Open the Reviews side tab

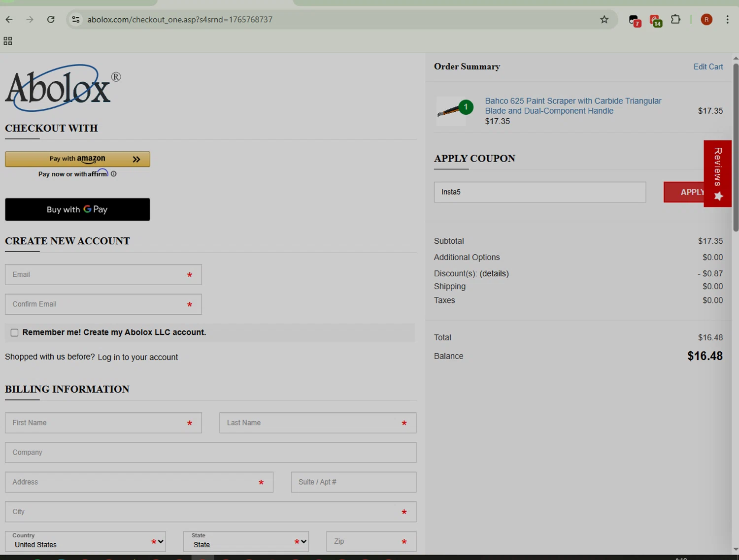[x=718, y=174]
